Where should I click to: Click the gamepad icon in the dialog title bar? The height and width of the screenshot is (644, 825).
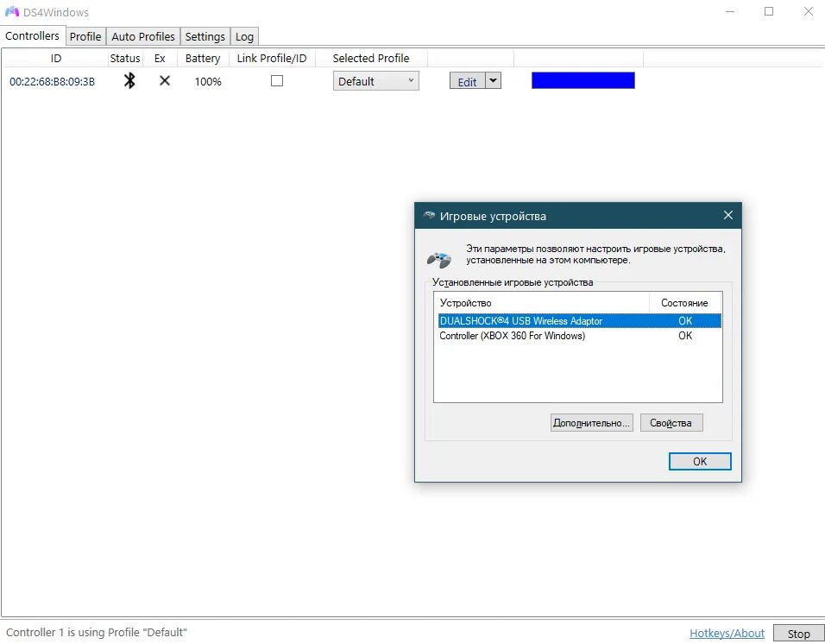click(x=430, y=215)
